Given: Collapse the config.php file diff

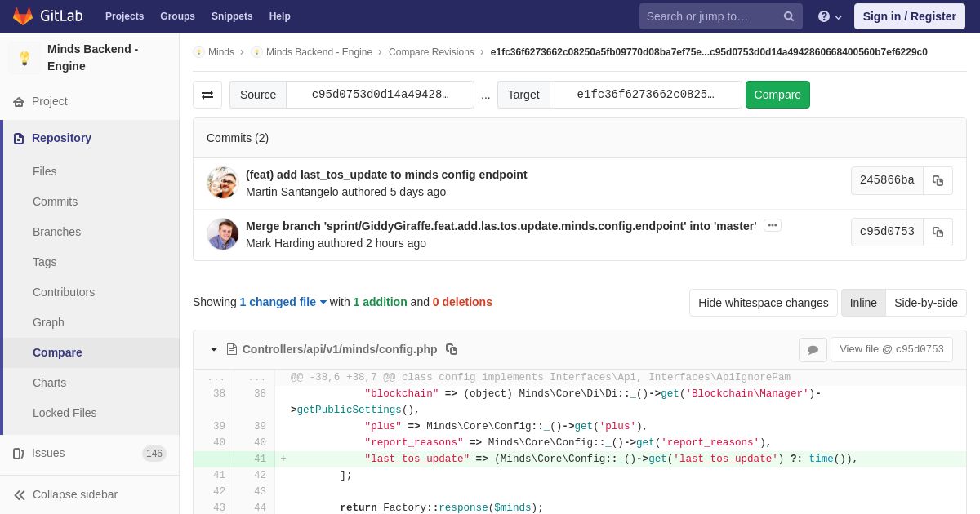Looking at the screenshot, I should [214, 349].
